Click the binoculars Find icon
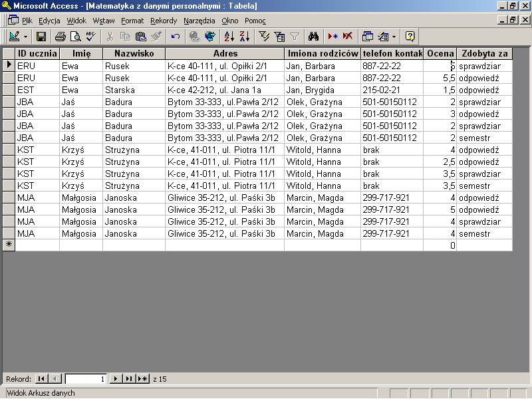 pos(315,37)
